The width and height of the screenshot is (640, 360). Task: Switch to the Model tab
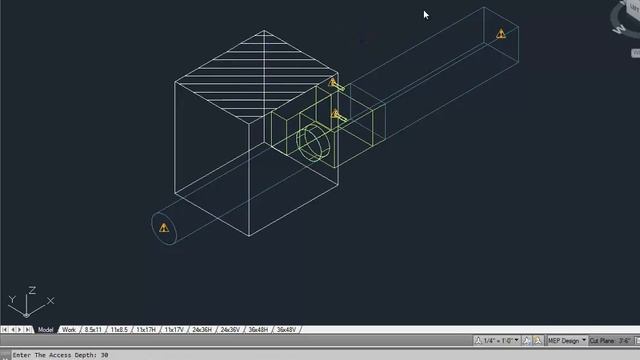(45, 329)
